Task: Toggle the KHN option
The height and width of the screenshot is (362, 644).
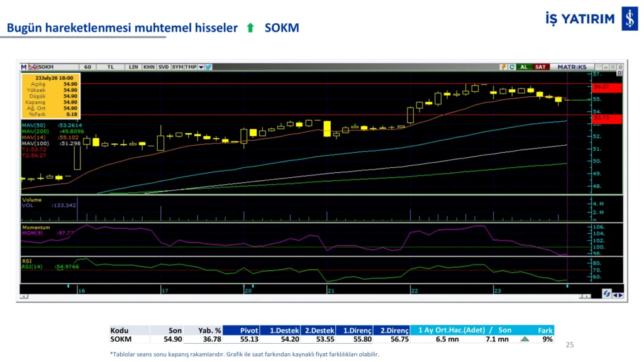Action: click(x=148, y=67)
